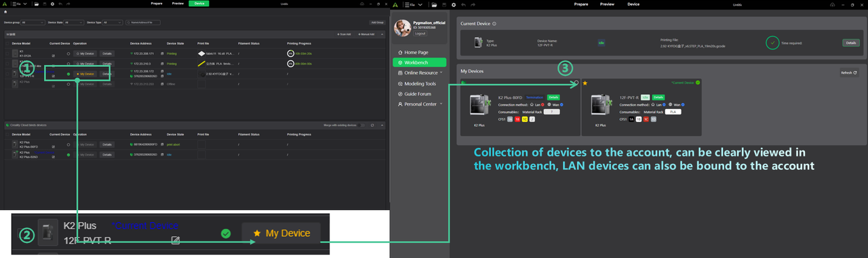The image size is (868, 258).
Task: Click save icon in left window toolbar
Action: point(45,4)
